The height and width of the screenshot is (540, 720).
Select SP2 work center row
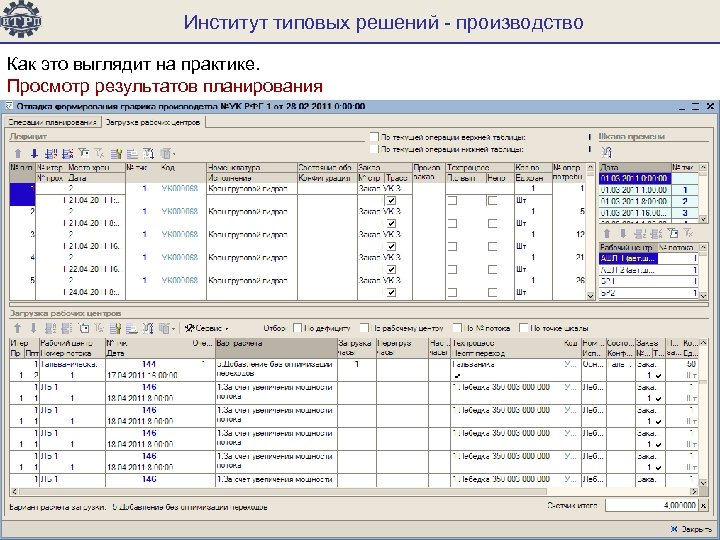pos(648,293)
